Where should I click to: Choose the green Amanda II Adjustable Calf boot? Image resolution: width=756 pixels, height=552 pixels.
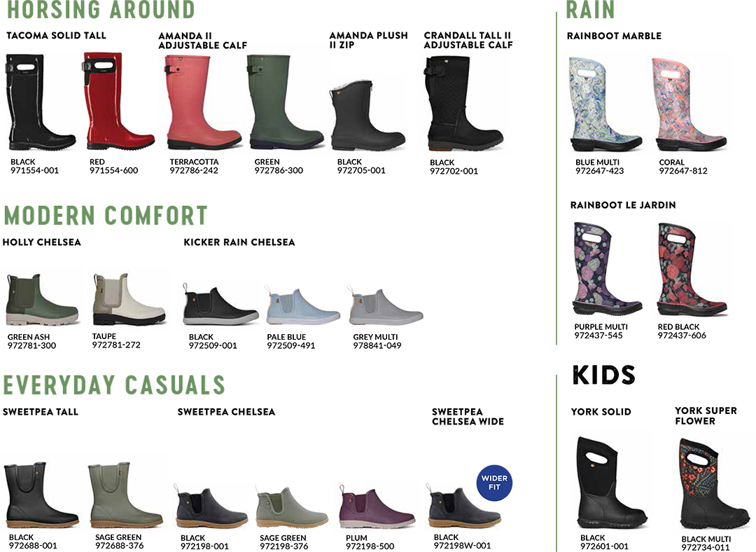coord(286,102)
